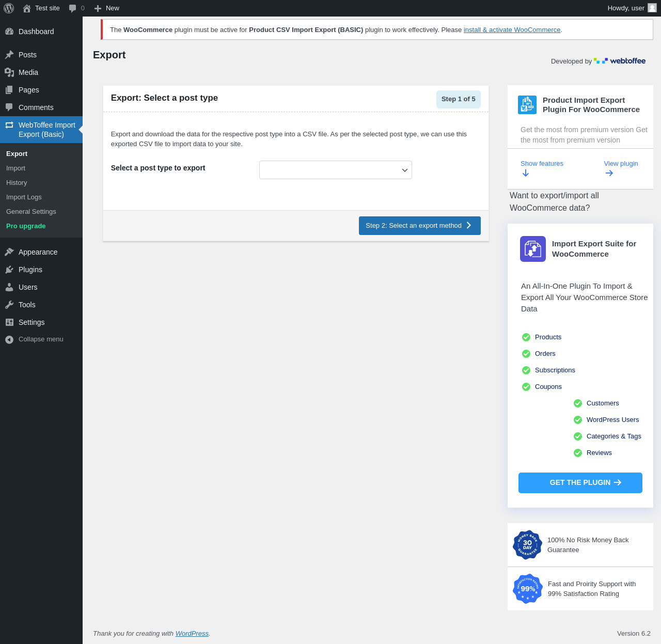Click the Show features link
661x644 pixels.
coord(542,164)
